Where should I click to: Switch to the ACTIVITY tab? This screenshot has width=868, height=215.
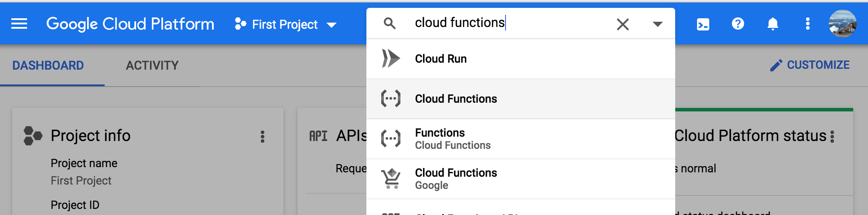152,65
